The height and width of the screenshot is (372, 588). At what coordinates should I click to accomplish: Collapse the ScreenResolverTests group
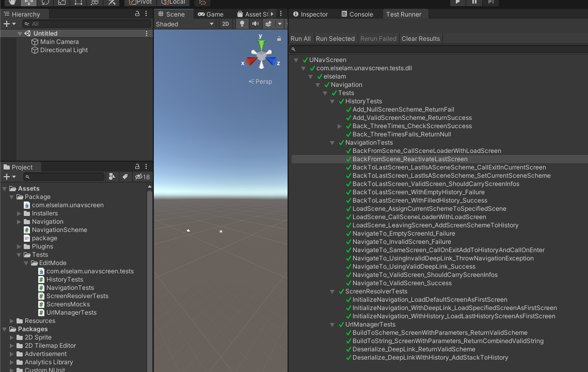coord(332,292)
